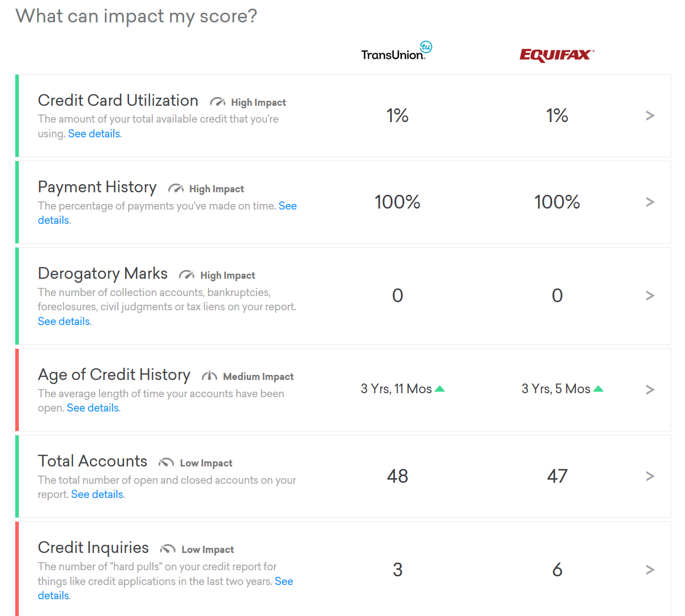Expand the Payment History row chevron
685x616 pixels.
650,202
